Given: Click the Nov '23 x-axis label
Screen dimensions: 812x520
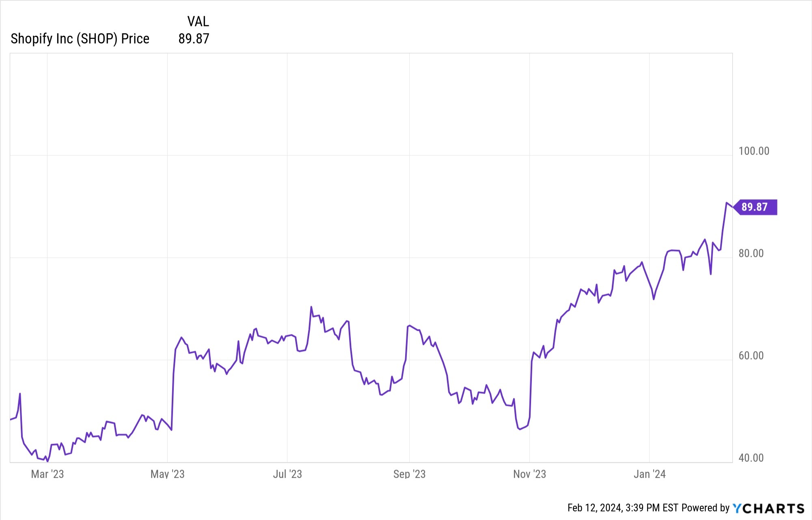Looking at the screenshot, I should pyautogui.click(x=529, y=474).
